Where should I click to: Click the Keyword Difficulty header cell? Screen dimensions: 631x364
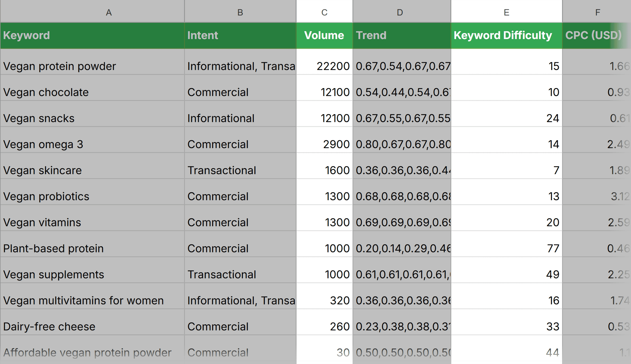click(x=507, y=36)
